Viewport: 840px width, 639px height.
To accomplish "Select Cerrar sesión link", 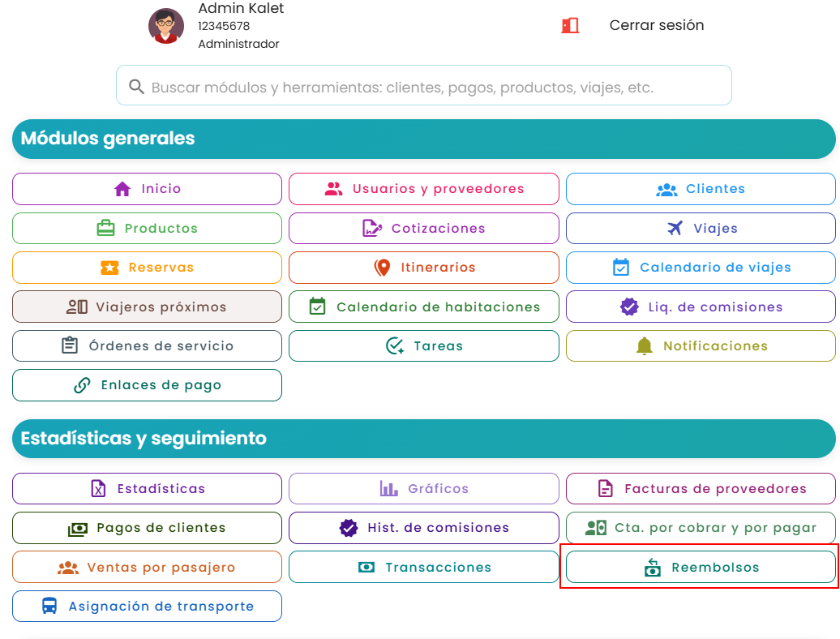I will pyautogui.click(x=656, y=25).
